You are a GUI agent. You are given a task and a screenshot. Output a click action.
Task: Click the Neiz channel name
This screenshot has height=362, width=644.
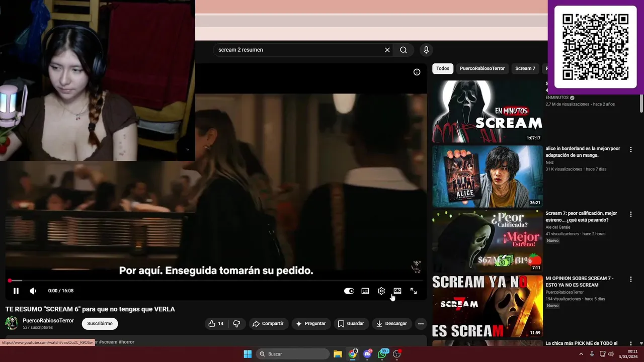(x=549, y=162)
